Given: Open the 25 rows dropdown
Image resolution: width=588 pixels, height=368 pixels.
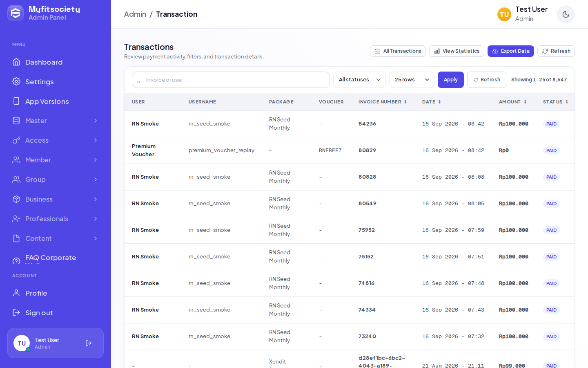Looking at the screenshot, I should click(412, 80).
